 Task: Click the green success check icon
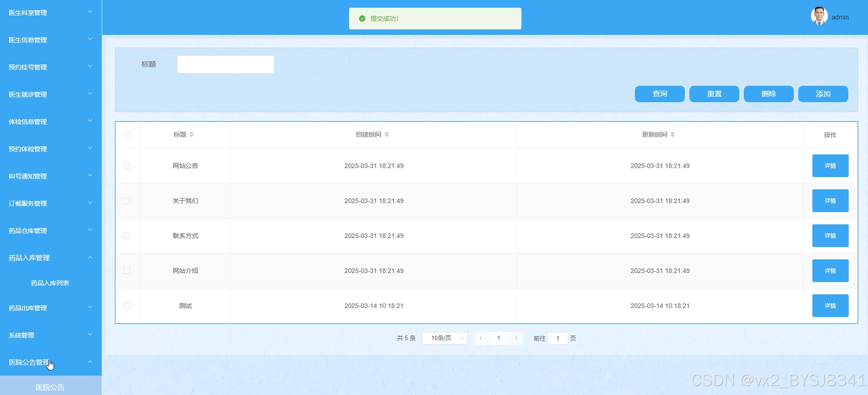[362, 18]
